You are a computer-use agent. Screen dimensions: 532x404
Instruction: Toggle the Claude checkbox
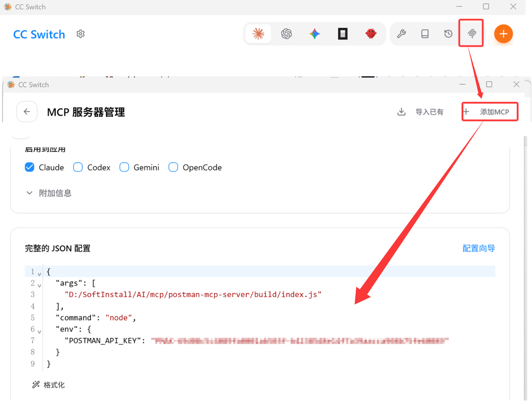point(30,167)
